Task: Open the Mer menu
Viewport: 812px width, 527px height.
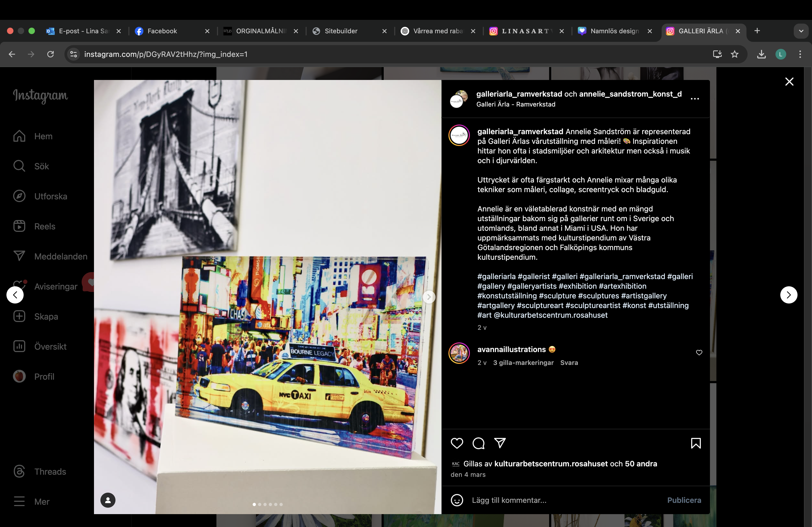Action: [31, 502]
